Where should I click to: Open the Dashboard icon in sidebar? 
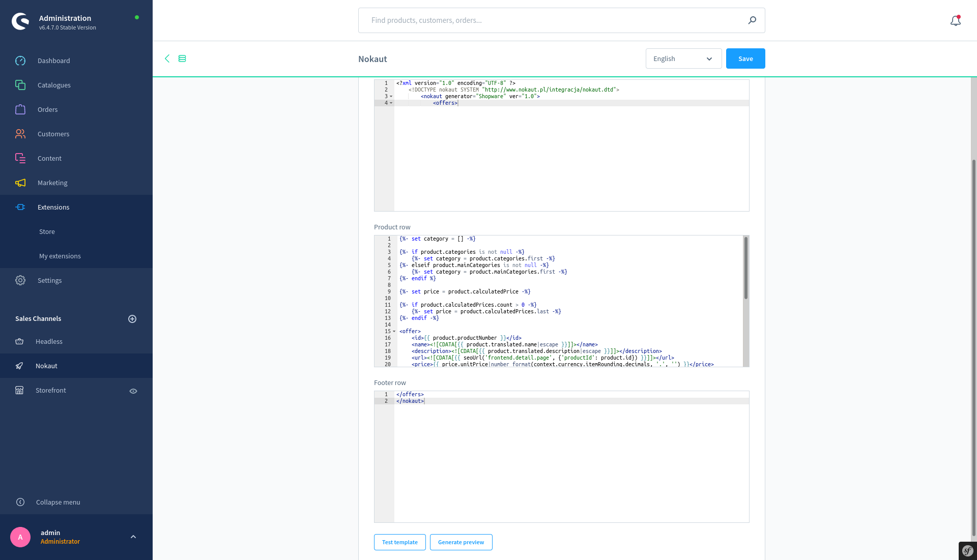(20, 61)
